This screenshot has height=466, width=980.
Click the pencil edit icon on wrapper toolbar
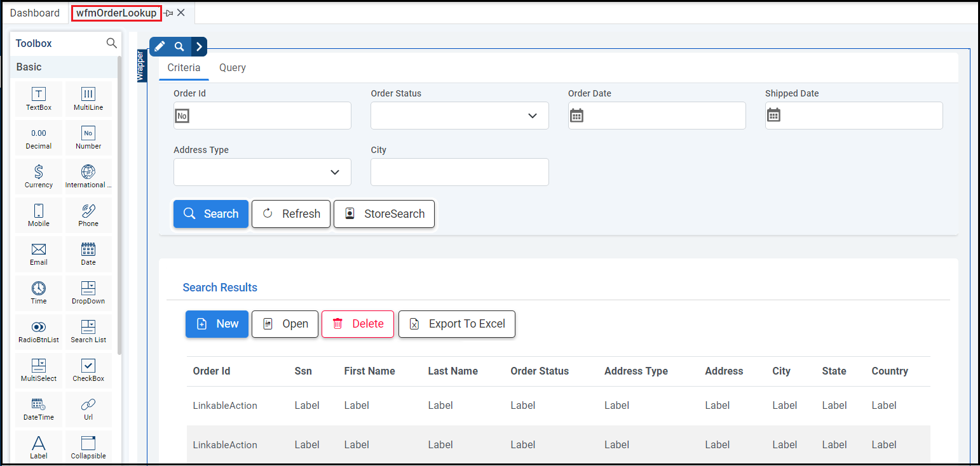[x=160, y=46]
